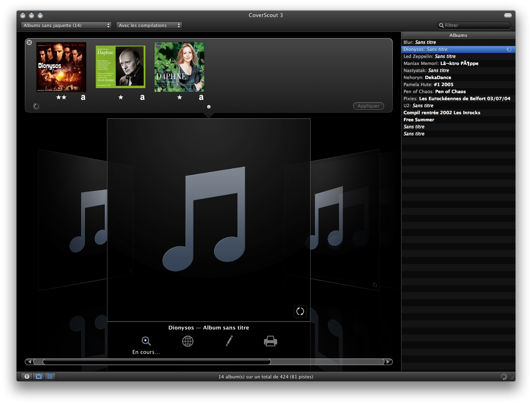Click the Appliquer button
The width and height of the screenshot is (532, 404).
coord(368,106)
